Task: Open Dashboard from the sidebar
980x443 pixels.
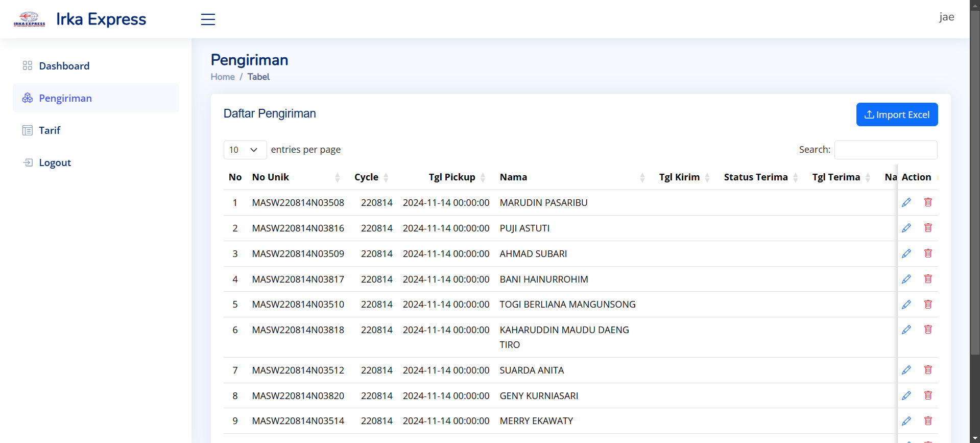Action: (64, 66)
